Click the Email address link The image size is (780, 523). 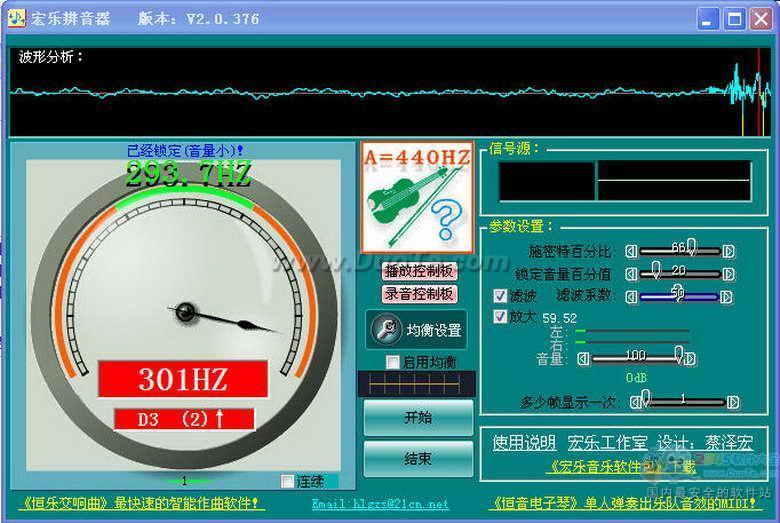pos(380,504)
